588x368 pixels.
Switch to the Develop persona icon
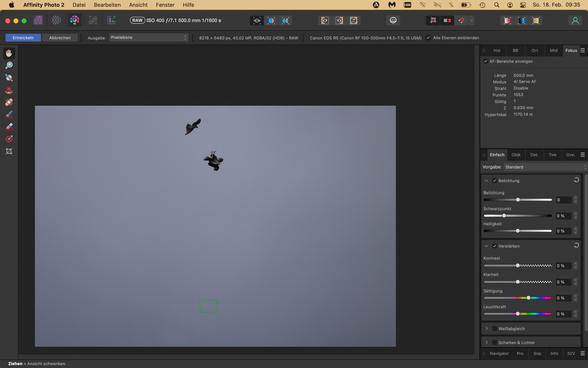click(x=75, y=20)
